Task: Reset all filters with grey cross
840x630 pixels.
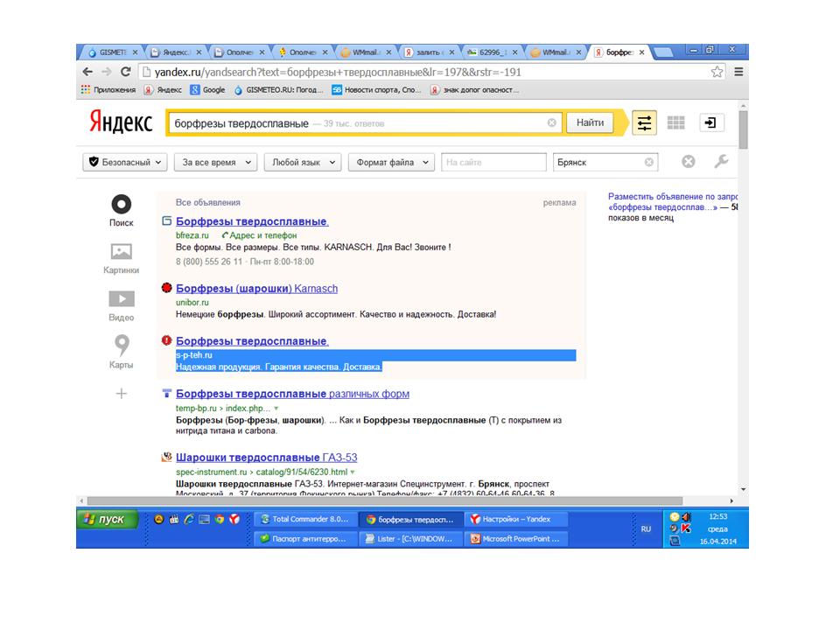Action: tap(689, 161)
